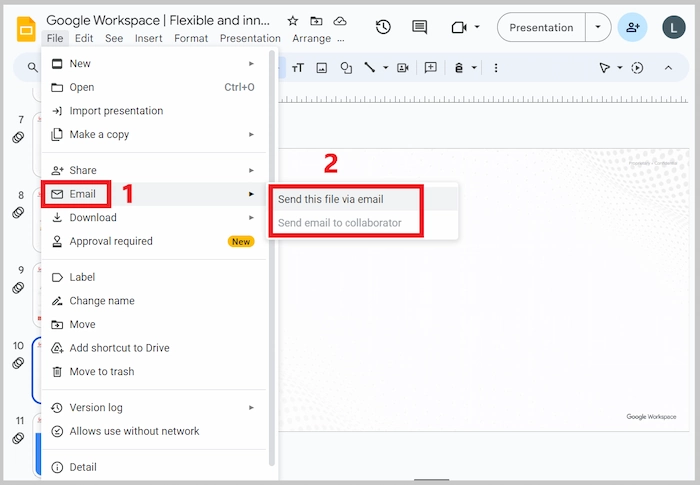Select the text box tool
The width and height of the screenshot is (700, 485).
coord(298,68)
